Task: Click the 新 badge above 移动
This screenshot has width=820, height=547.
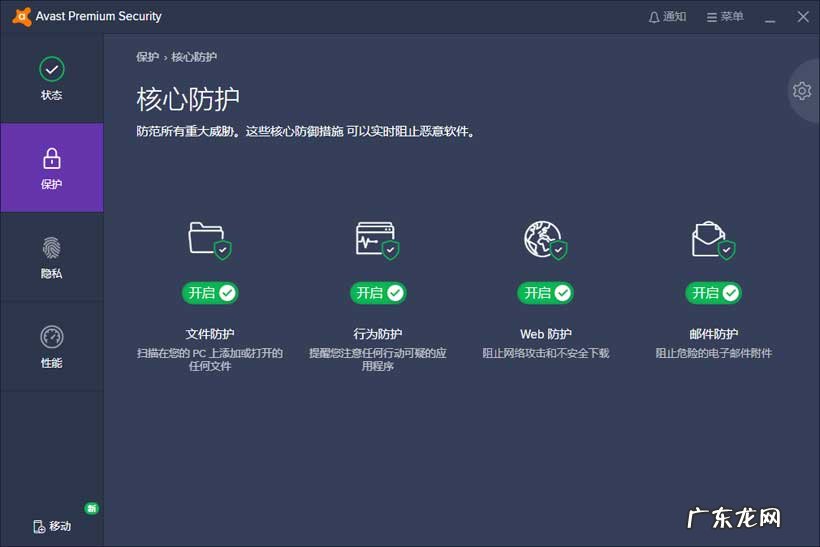Action: click(92, 508)
